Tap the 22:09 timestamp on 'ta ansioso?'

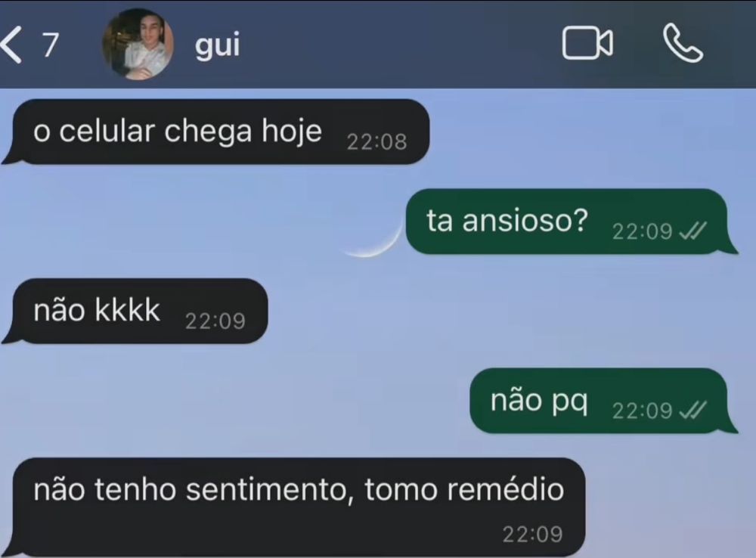pos(642,231)
